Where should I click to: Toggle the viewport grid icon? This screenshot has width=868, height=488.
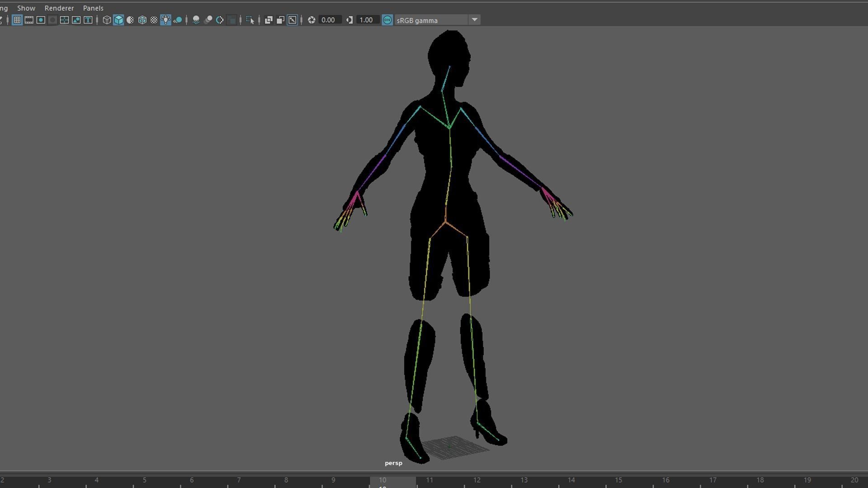17,20
